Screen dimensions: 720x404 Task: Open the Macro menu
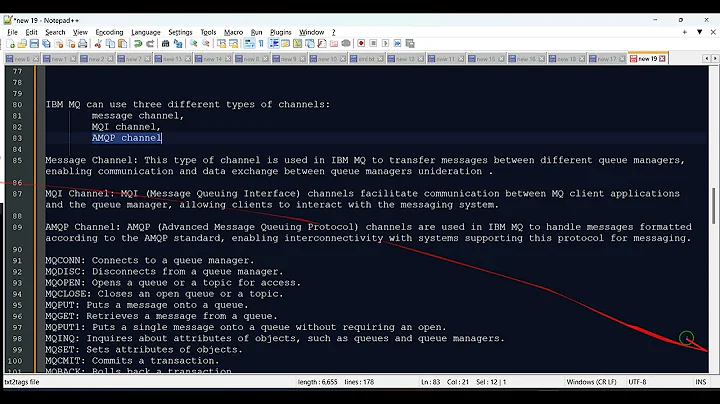point(233,32)
